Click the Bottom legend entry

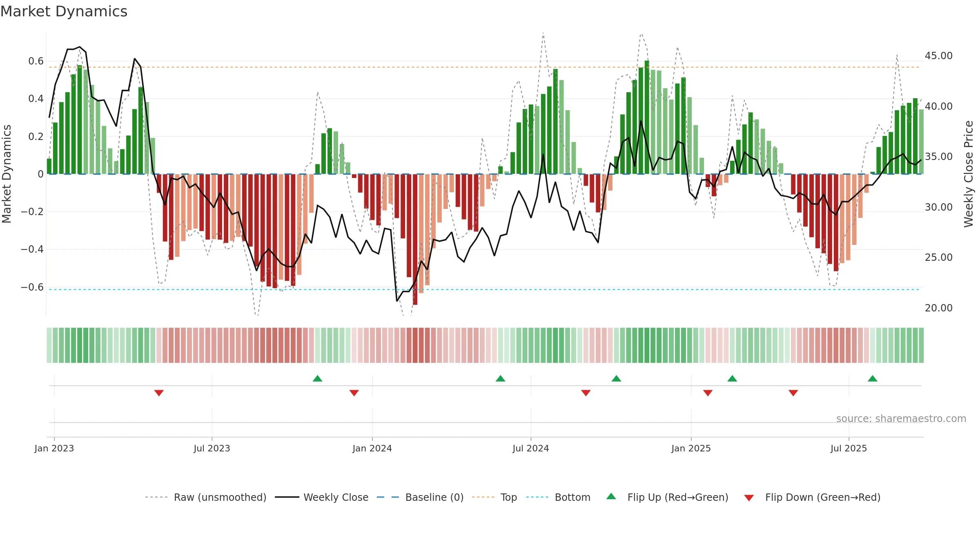(x=558, y=497)
